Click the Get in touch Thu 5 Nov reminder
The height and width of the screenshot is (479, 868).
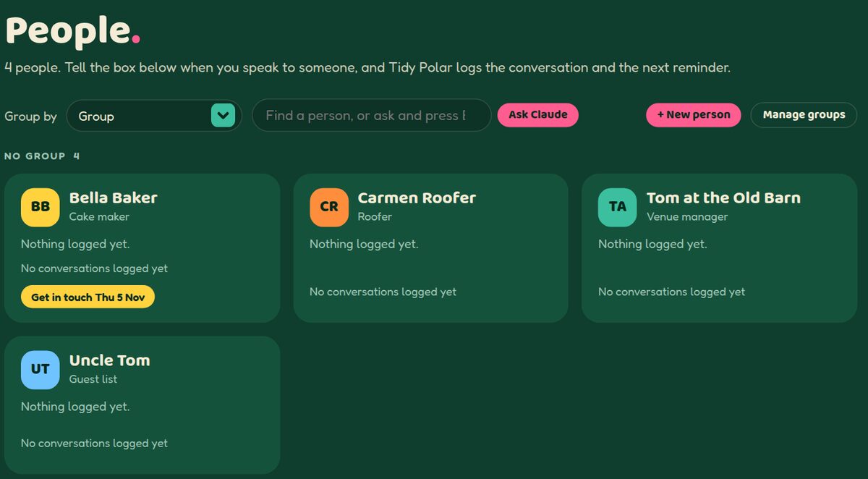[x=88, y=297]
